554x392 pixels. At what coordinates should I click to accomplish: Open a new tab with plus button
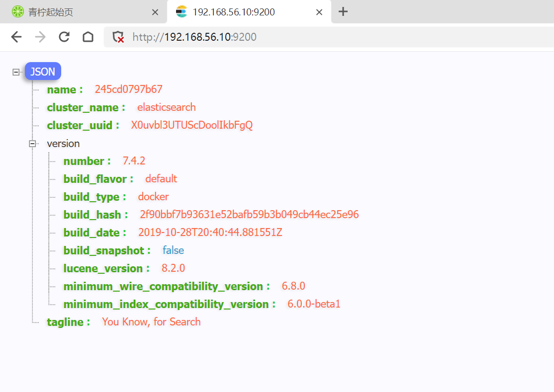[x=343, y=11]
